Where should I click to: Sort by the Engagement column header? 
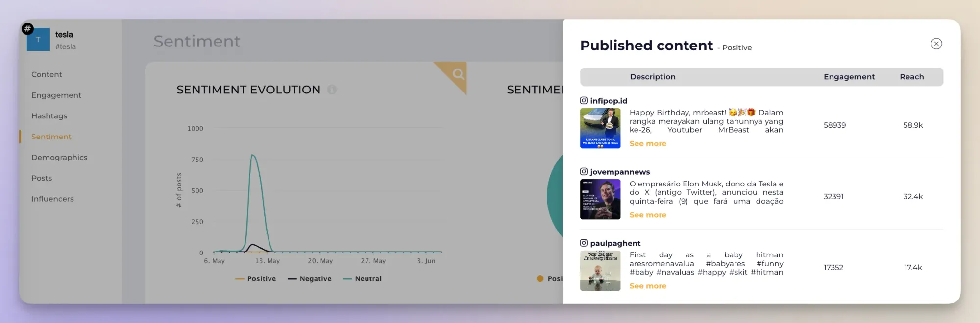849,77
